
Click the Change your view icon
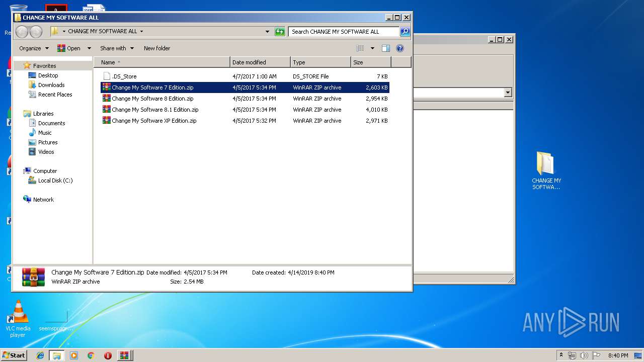(360, 48)
